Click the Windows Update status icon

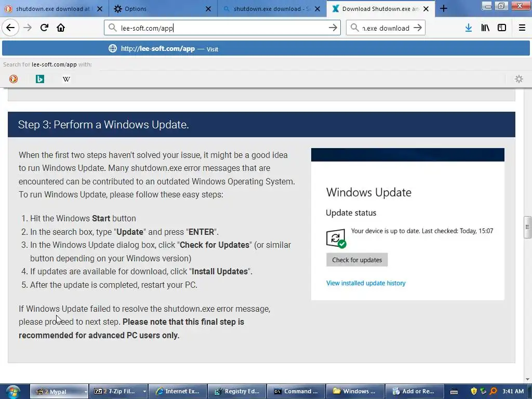coord(336,238)
